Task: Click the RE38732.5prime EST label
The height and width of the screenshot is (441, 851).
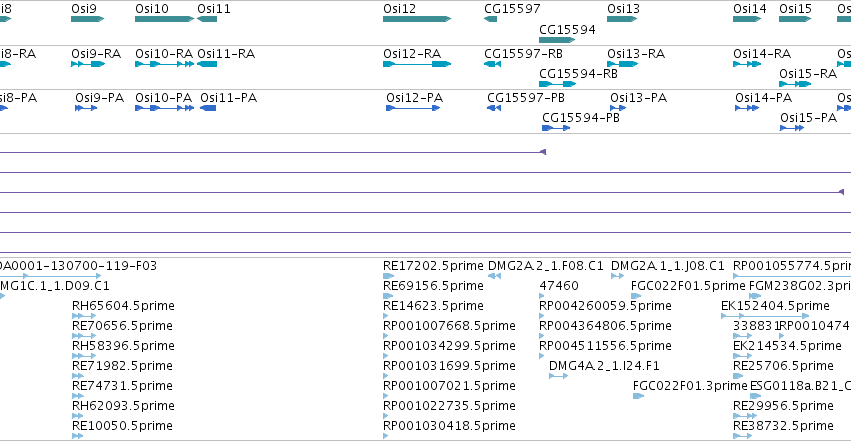Action: pyautogui.click(x=783, y=426)
